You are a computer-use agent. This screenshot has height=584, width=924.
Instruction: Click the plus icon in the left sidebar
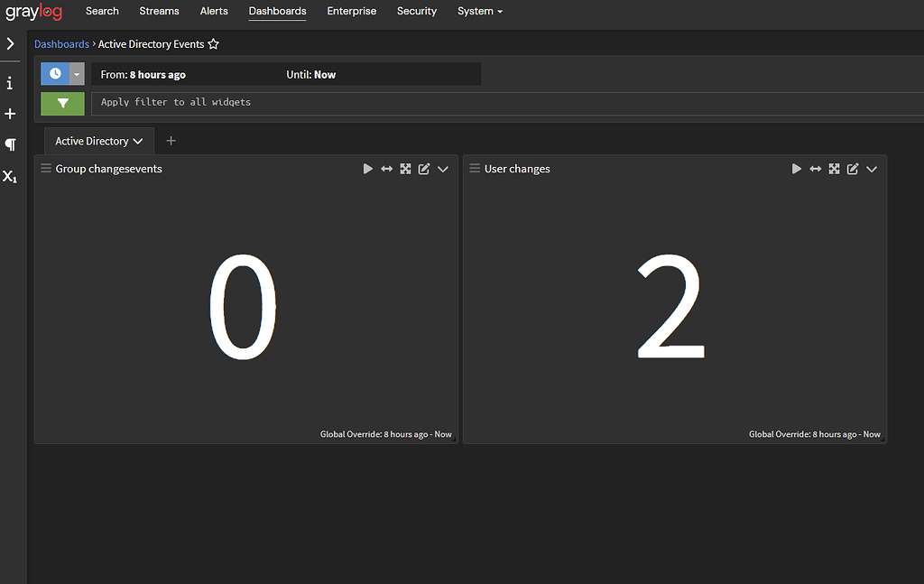tap(10, 113)
